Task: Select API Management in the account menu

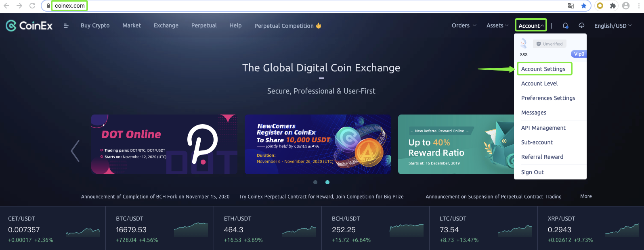Action: (543, 128)
